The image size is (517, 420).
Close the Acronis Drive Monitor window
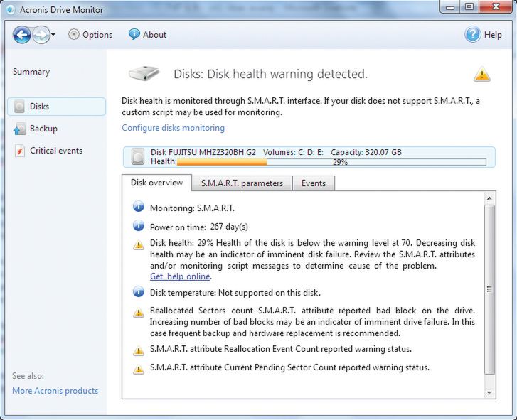(x=496, y=6)
